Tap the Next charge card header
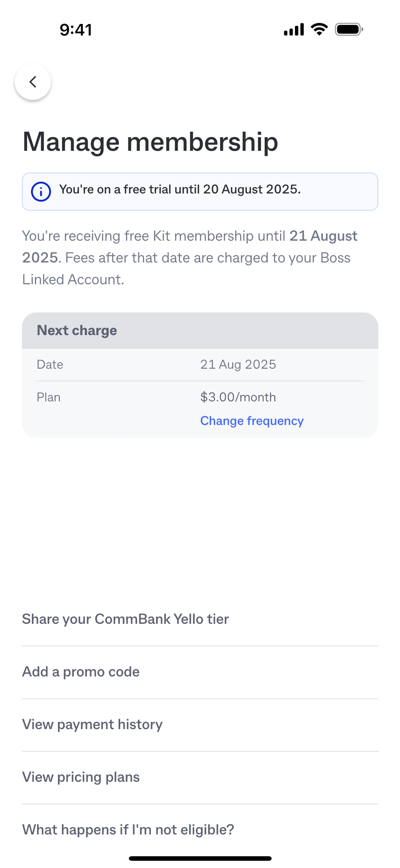 (77, 330)
